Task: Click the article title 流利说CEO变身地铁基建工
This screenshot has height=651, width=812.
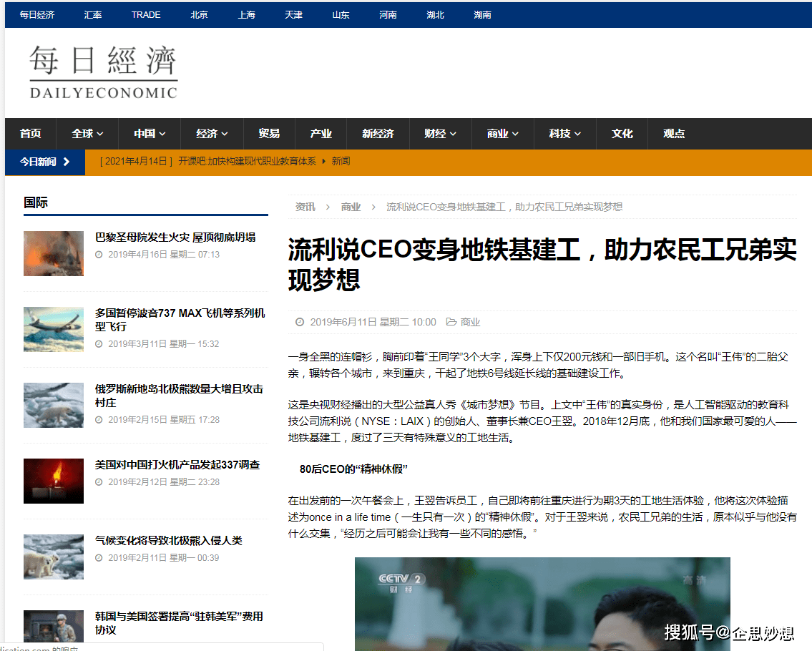Action: pos(542,265)
